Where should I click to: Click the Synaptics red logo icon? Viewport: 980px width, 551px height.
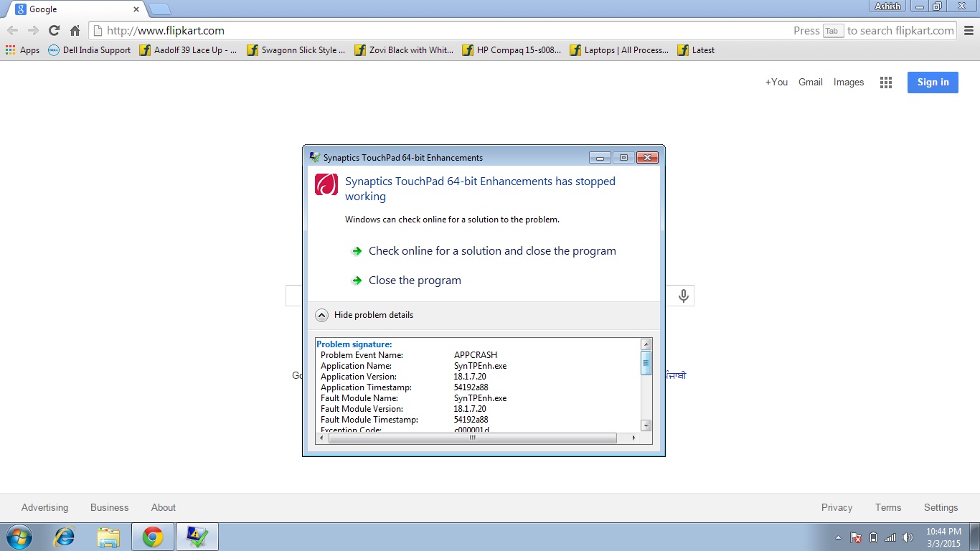click(x=326, y=184)
